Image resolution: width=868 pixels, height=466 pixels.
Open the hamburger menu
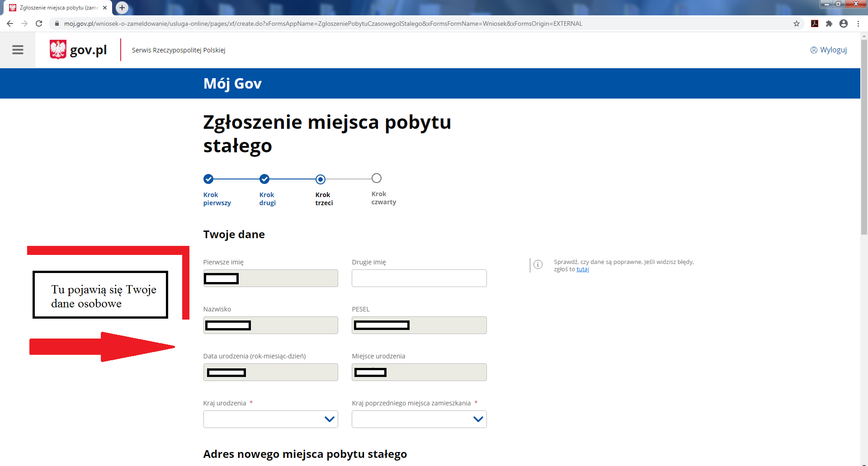(x=18, y=50)
